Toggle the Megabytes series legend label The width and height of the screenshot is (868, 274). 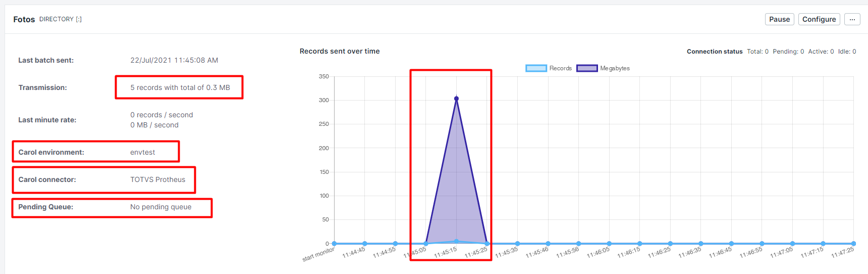615,68
